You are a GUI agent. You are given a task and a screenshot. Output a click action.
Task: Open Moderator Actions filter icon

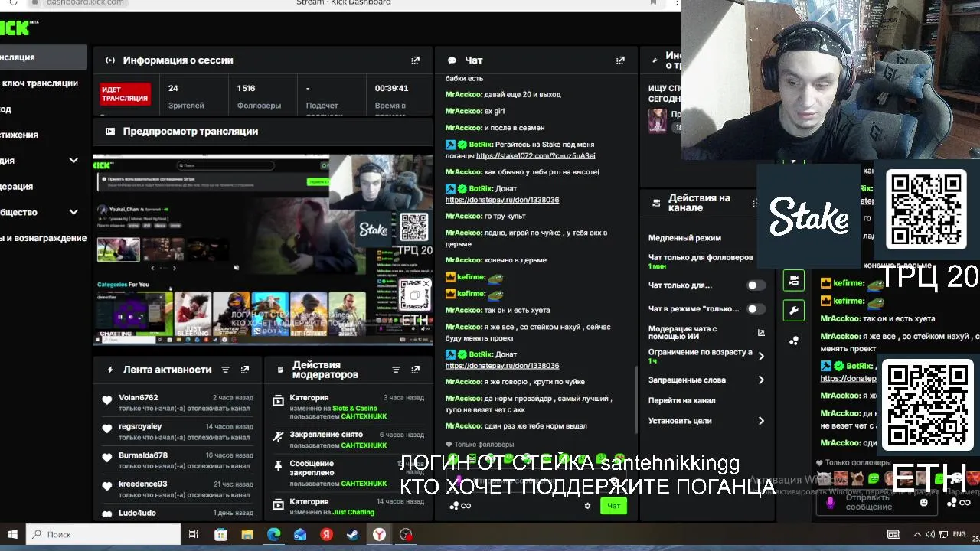396,370
